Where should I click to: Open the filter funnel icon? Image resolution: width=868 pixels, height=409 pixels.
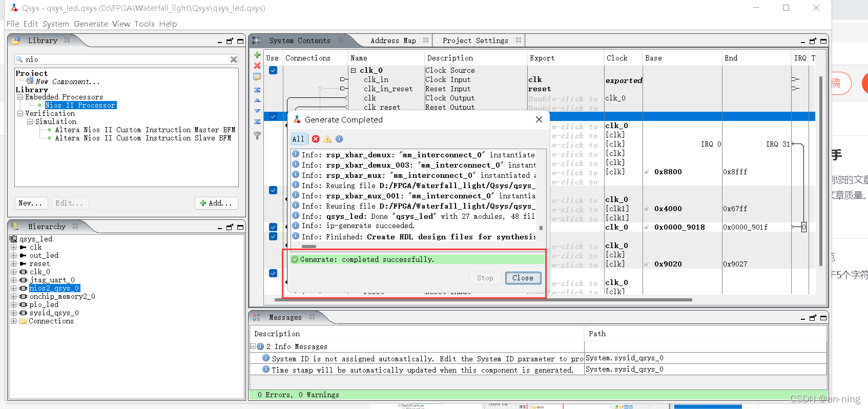tap(257, 136)
